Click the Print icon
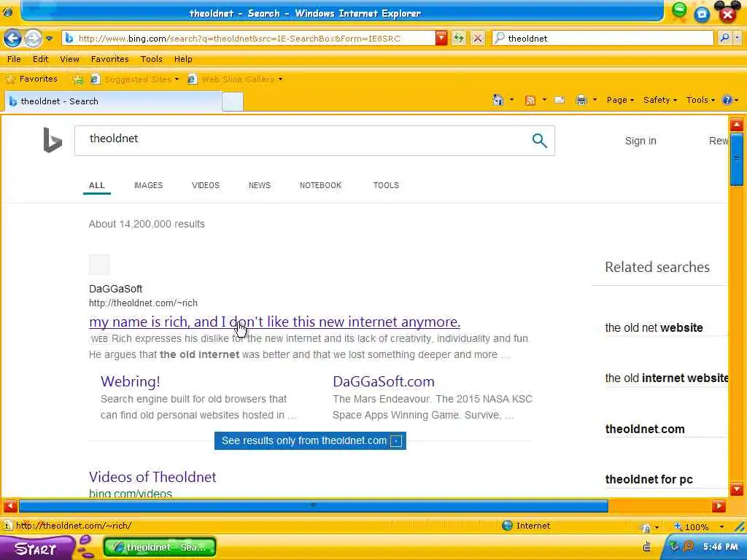Screen dimensions: 747x560 pyautogui.click(x=581, y=100)
